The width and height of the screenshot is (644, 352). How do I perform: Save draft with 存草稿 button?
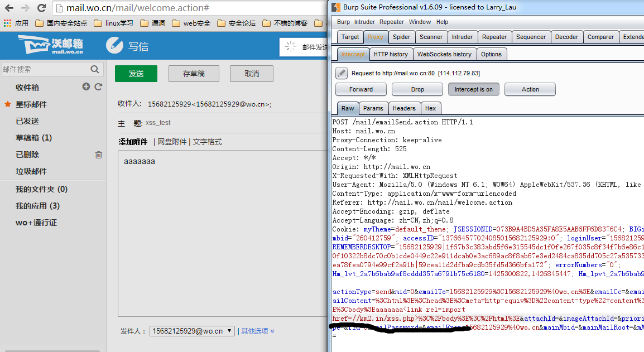[x=194, y=74]
